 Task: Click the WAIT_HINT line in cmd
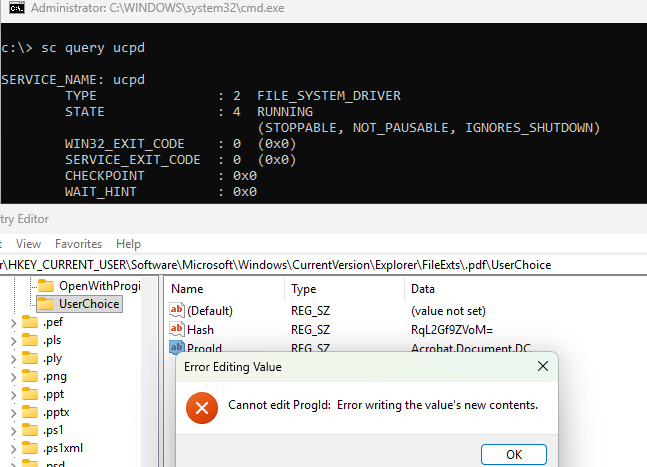point(161,192)
